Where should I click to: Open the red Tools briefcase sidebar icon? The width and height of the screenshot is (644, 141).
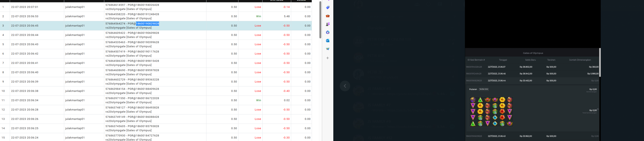click(x=328, y=16)
